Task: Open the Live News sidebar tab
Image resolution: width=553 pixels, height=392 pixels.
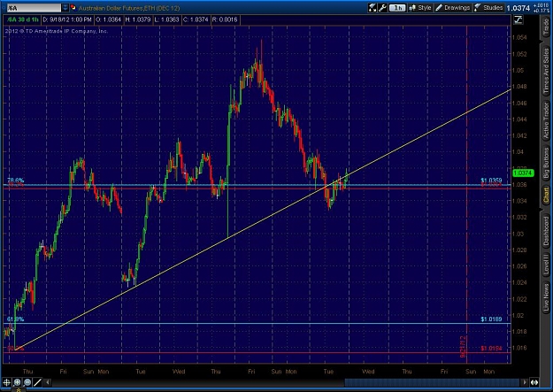Action: click(x=546, y=297)
